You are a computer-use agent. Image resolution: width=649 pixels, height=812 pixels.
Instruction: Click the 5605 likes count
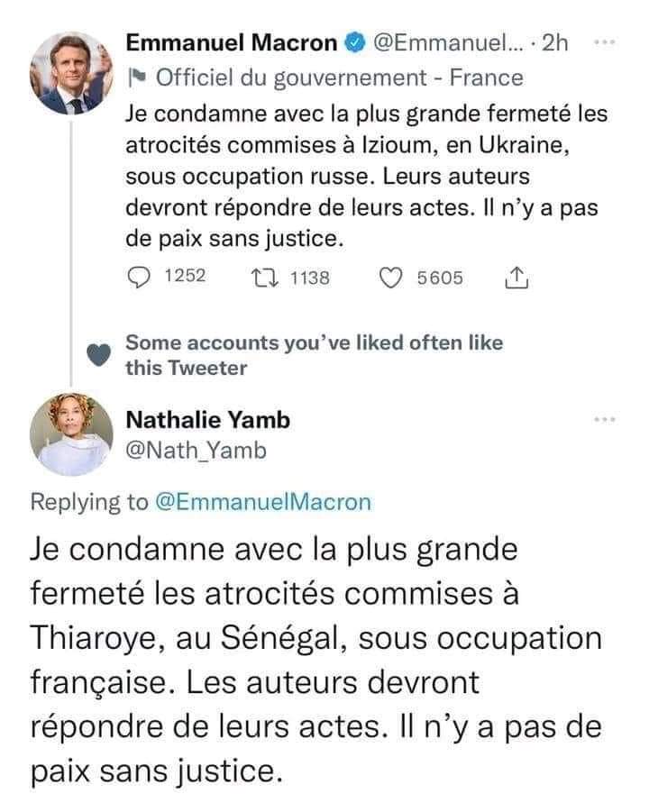[440, 278]
